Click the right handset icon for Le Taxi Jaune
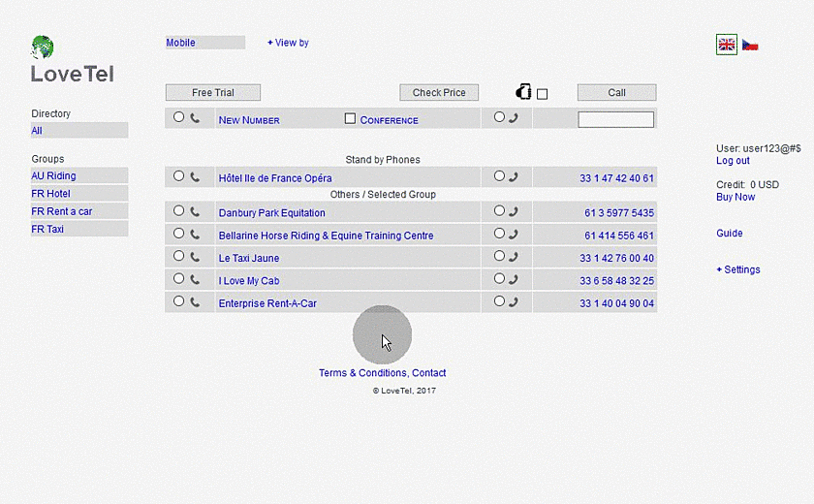Screen dimensions: 814x504 click(513, 258)
